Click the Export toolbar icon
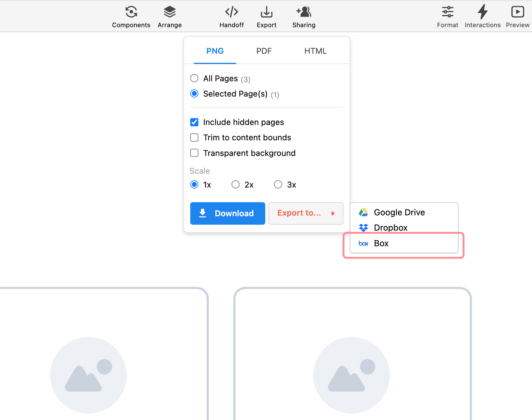The image size is (532, 420). tap(266, 12)
